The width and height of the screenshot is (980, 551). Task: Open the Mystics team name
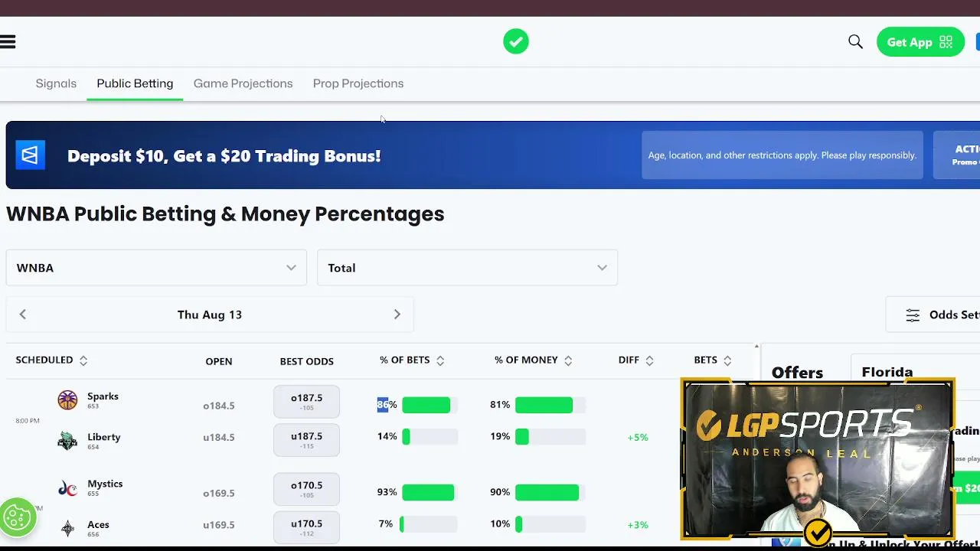[x=105, y=484]
